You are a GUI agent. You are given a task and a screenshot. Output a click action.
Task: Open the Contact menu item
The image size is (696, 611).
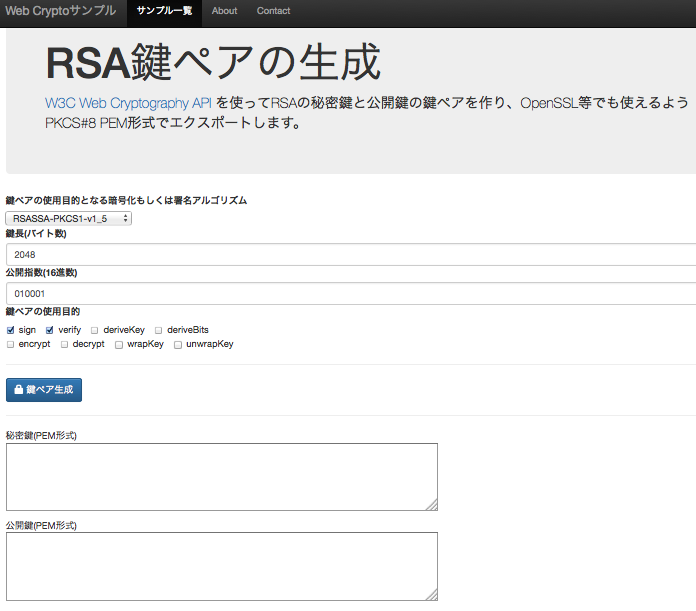(x=273, y=11)
